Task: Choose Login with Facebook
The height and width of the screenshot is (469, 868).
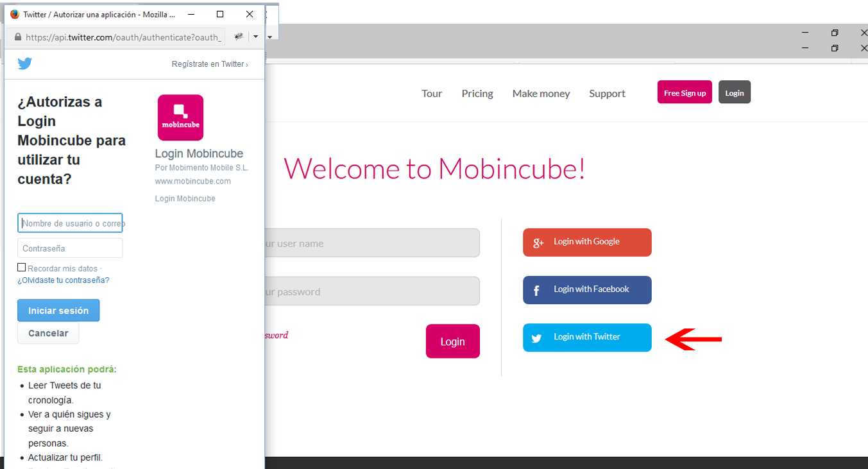Action: pyautogui.click(x=587, y=290)
